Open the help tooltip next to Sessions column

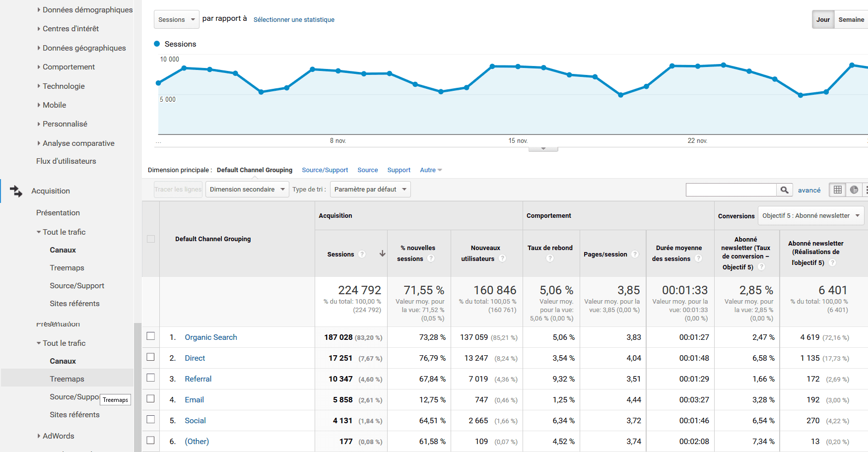pos(362,254)
